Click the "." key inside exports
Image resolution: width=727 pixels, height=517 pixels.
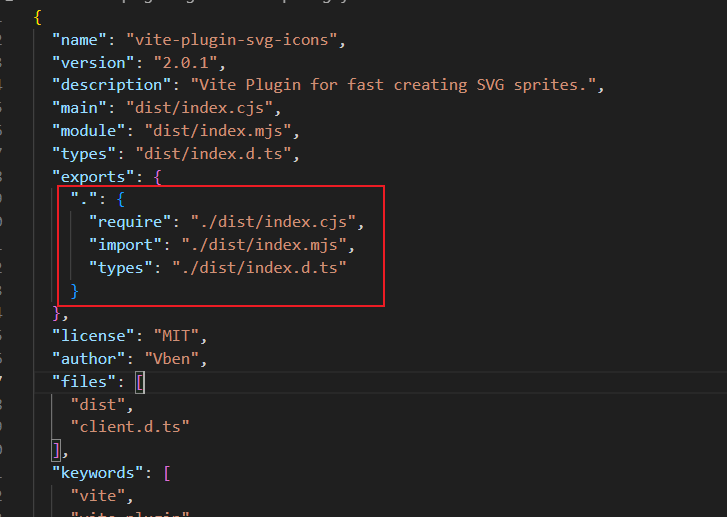tap(84, 199)
